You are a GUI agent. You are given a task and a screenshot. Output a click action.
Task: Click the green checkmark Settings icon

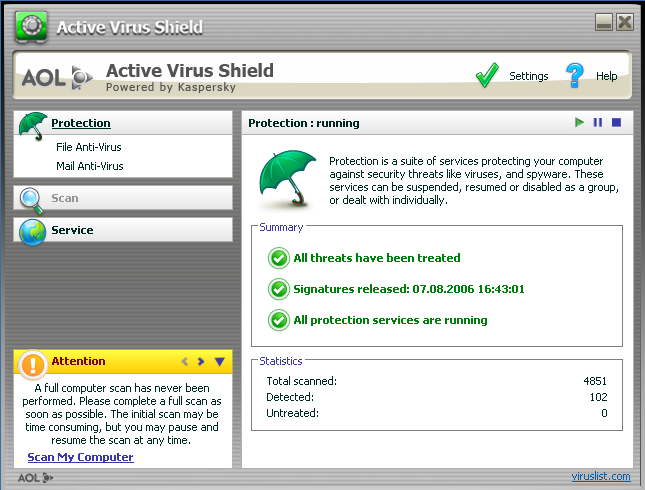[x=487, y=75]
